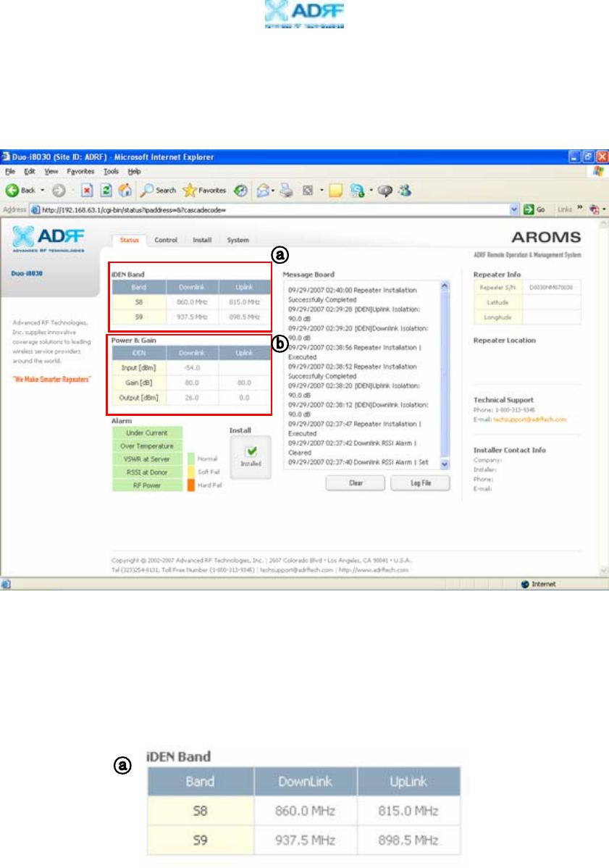Screen dimensions: 609x868
Task: Click the Log File button
Action: click(421, 483)
